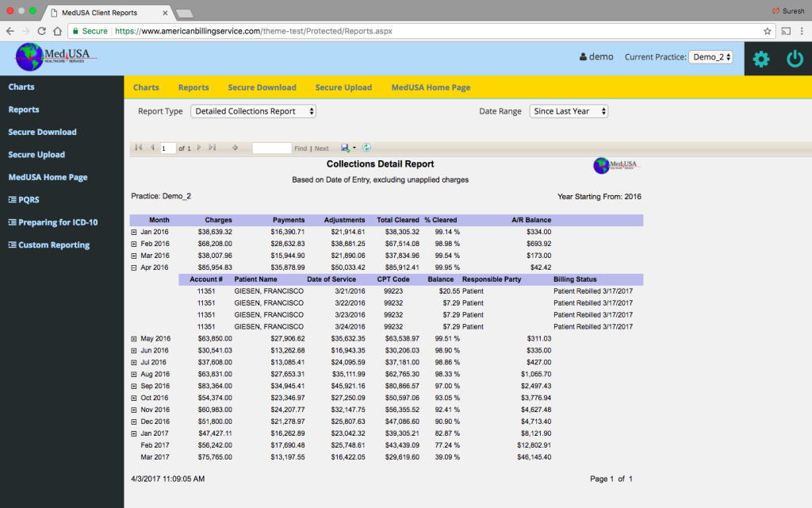Select Secure Upload in yellow nav bar
Image resolution: width=812 pixels, height=508 pixels.
(344, 87)
